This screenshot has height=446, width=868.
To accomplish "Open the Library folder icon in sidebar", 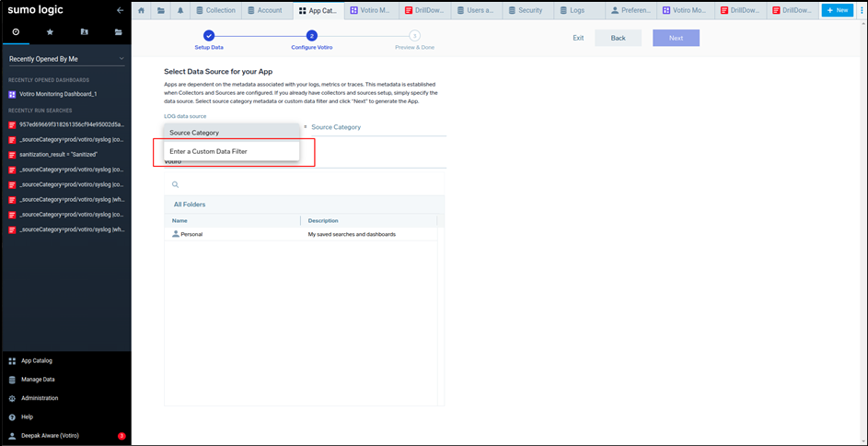I will [117, 32].
